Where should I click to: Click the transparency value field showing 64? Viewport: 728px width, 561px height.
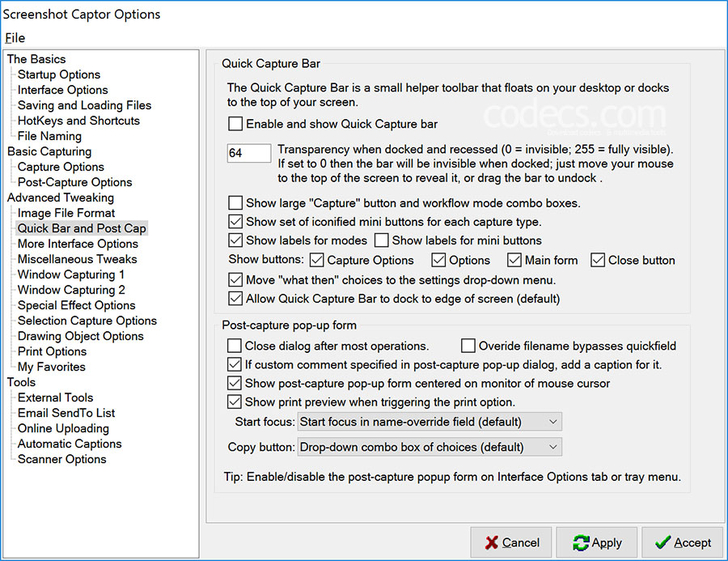pyautogui.click(x=249, y=153)
